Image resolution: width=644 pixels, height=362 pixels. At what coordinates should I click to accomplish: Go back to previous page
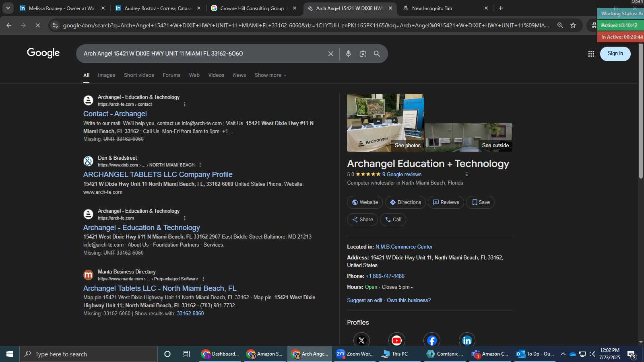[9, 25]
